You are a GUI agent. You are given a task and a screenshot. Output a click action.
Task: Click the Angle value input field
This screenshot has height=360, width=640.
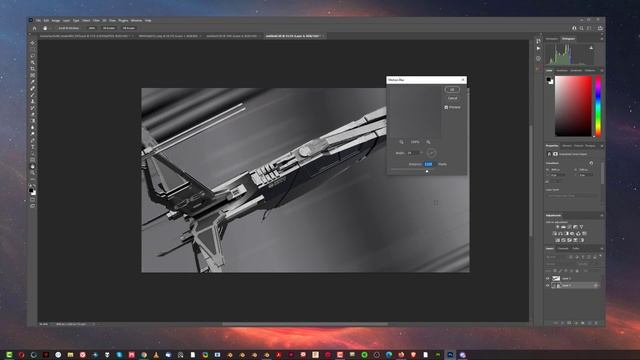[x=414, y=153]
